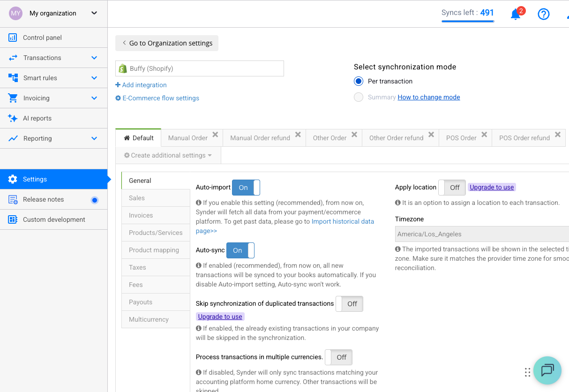Click the Syncs left progress bar
The image size is (569, 392).
467,21
